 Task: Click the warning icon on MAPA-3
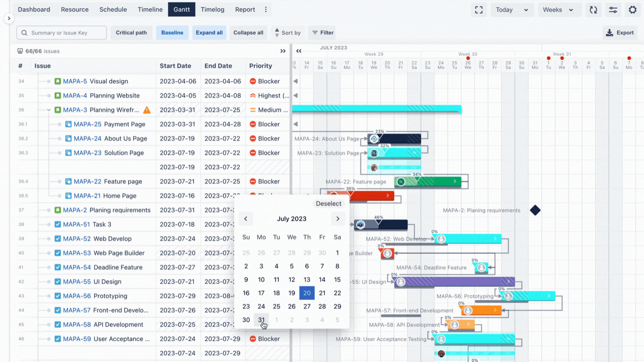coord(147,110)
